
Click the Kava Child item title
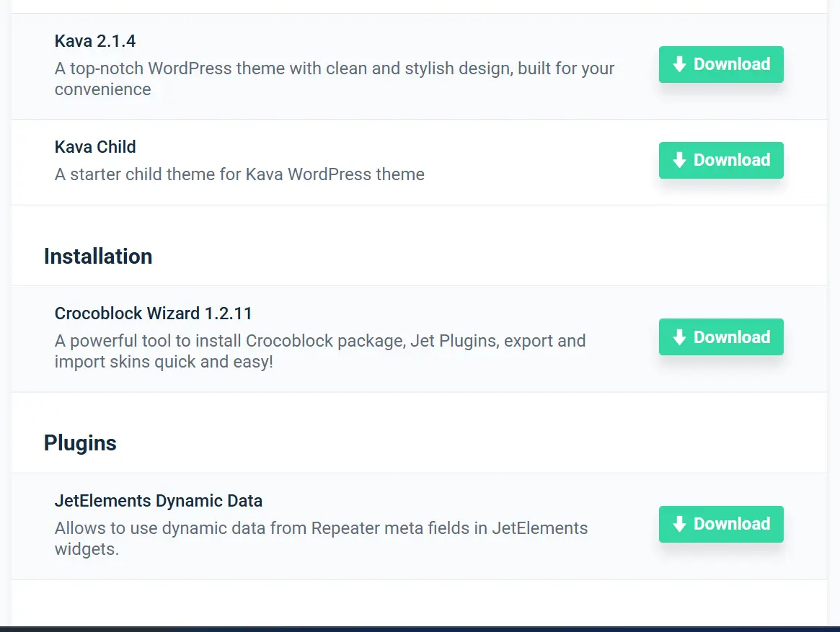click(x=95, y=147)
